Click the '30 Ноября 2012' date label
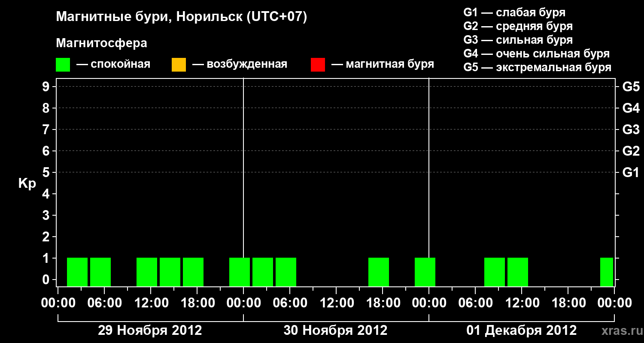644x343 pixels. pos(335,331)
